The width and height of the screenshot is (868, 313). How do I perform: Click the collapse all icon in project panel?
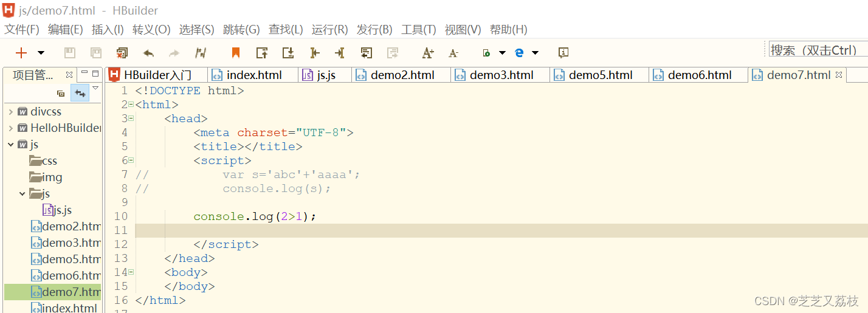pos(61,94)
